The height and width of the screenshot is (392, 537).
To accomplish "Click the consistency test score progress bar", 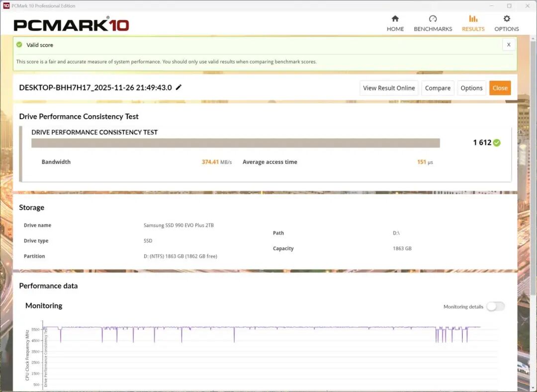I will [x=235, y=143].
